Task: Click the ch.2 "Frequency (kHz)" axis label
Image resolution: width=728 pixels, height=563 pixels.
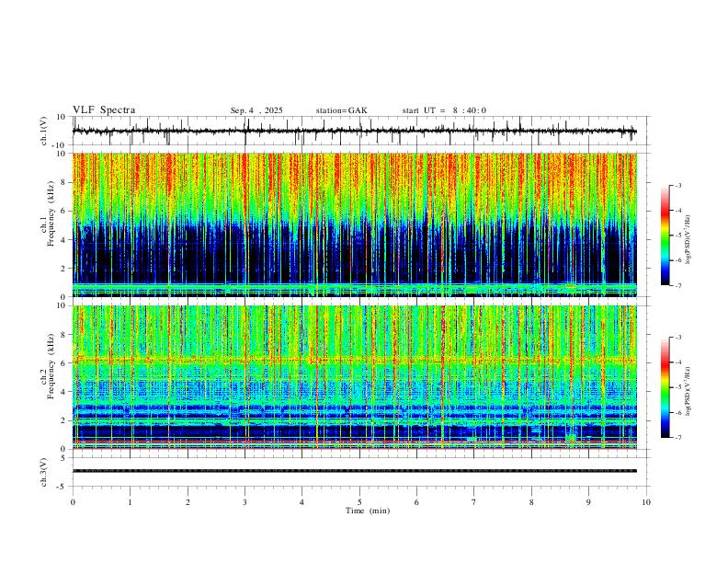Action: click(x=51, y=364)
